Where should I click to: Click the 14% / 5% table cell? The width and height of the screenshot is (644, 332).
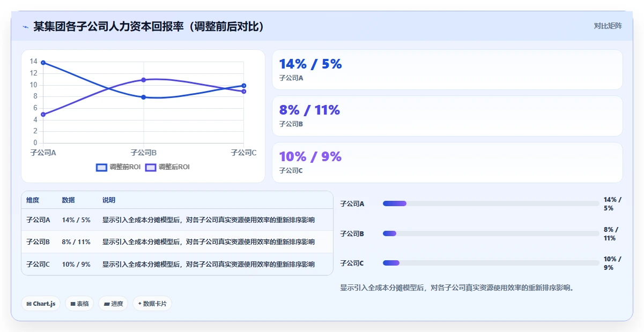pyautogui.click(x=76, y=220)
